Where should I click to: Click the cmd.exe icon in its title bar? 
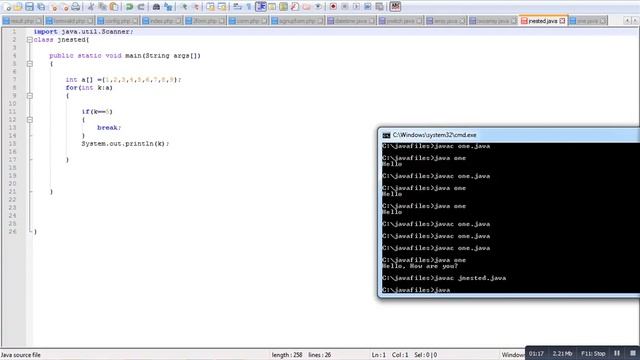(x=386, y=135)
